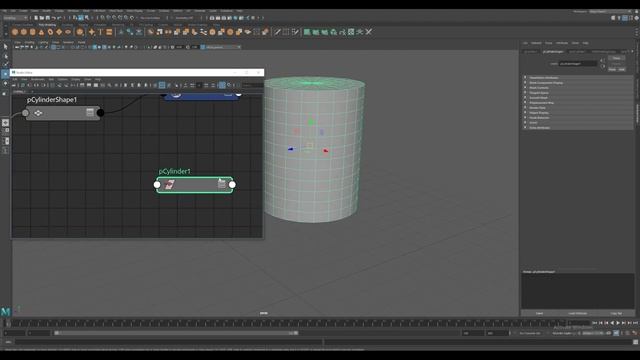Click the pCylinderShape1 node mesh icon
This screenshot has width=640, height=360.
(x=38, y=113)
